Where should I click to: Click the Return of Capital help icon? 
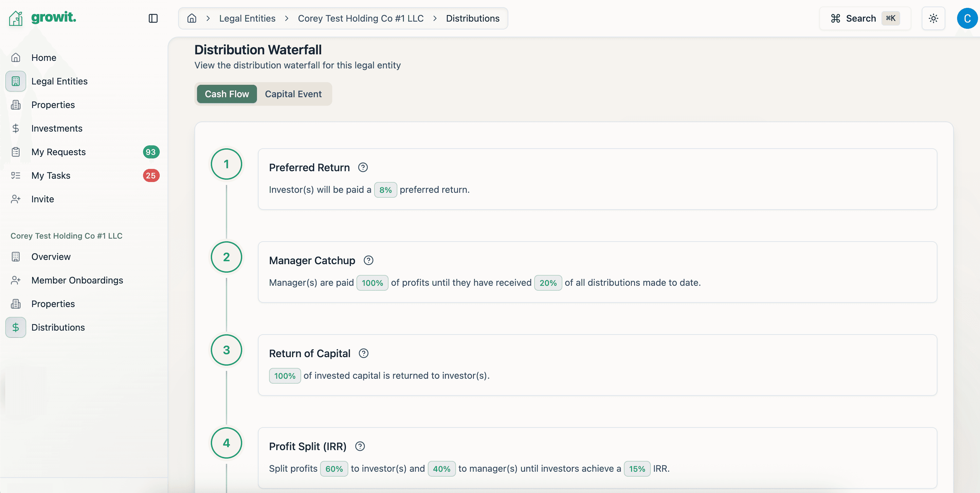pos(363,354)
